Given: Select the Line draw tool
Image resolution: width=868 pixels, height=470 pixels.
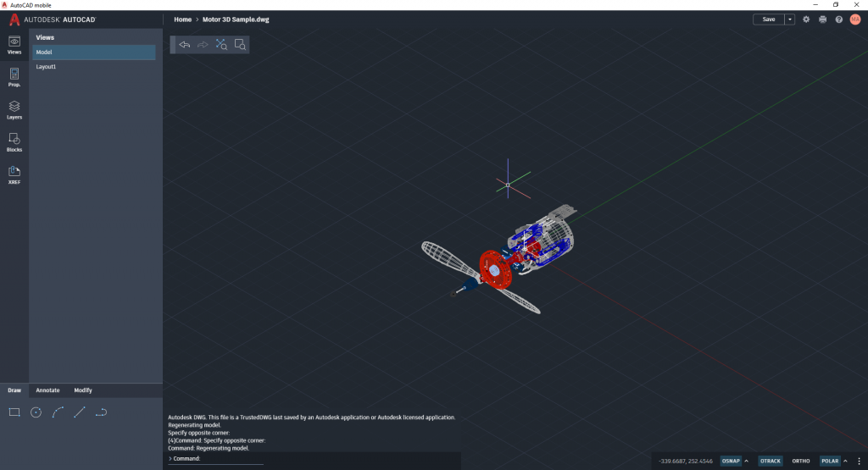Looking at the screenshot, I should [x=79, y=412].
